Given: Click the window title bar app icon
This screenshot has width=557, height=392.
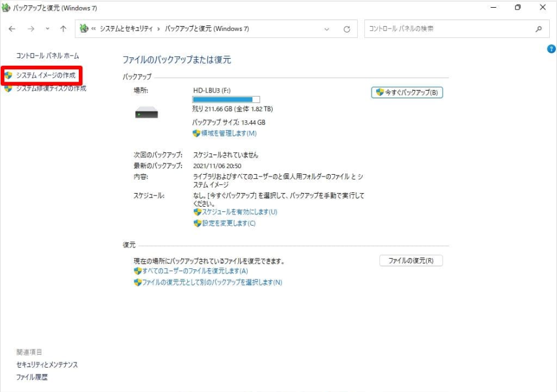Looking at the screenshot, I should point(6,8).
